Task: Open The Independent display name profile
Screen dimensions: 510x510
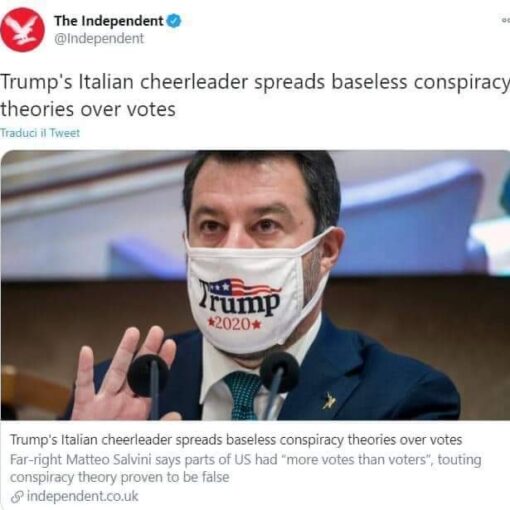Action: pyautogui.click(x=109, y=21)
